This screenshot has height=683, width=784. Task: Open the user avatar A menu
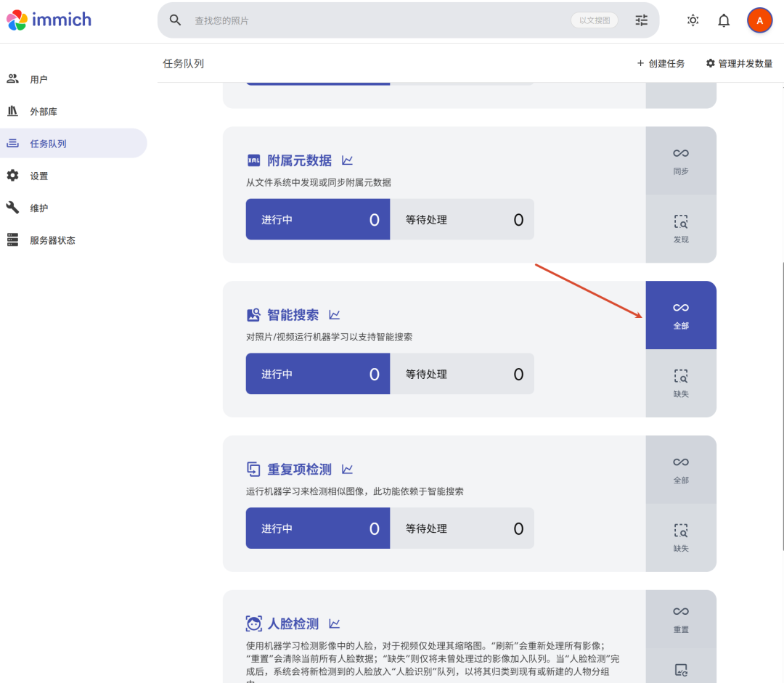759,20
